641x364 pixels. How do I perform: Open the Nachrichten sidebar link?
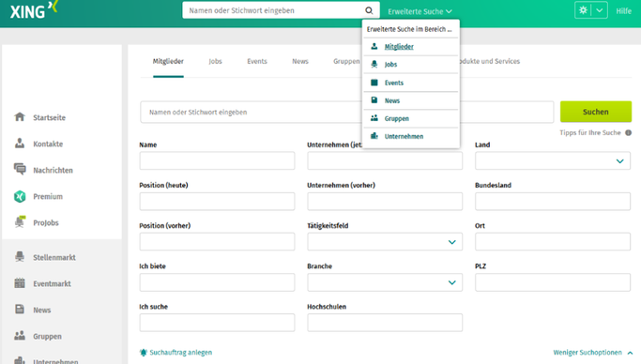53,171
